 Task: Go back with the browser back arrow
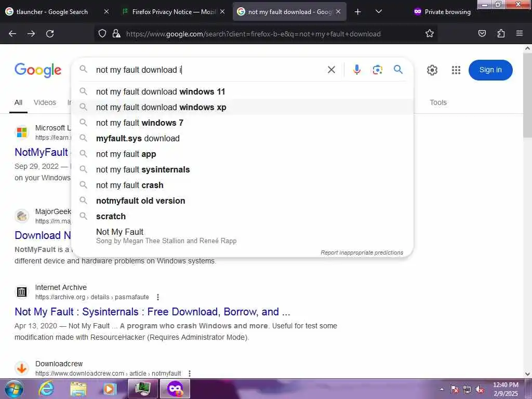pos(12,34)
